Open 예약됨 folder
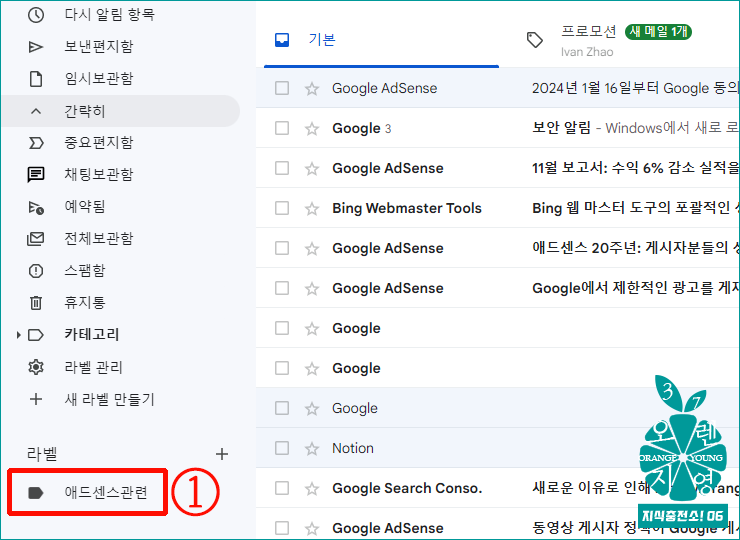 point(84,207)
